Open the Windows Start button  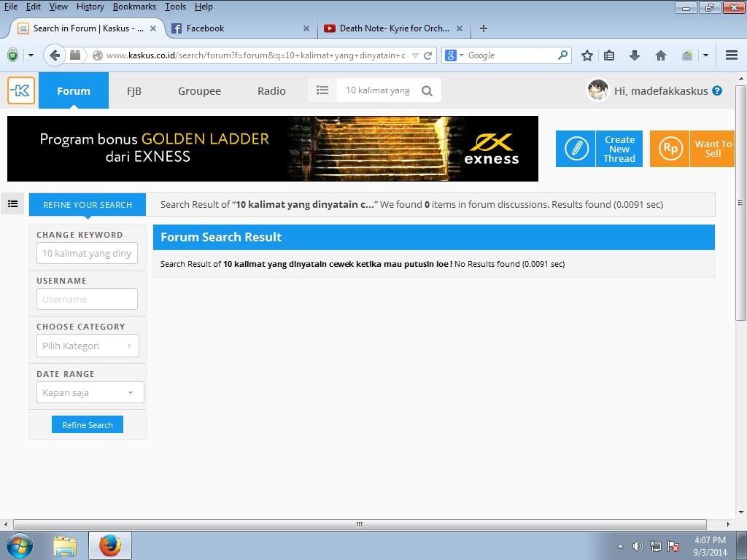tap(19, 545)
